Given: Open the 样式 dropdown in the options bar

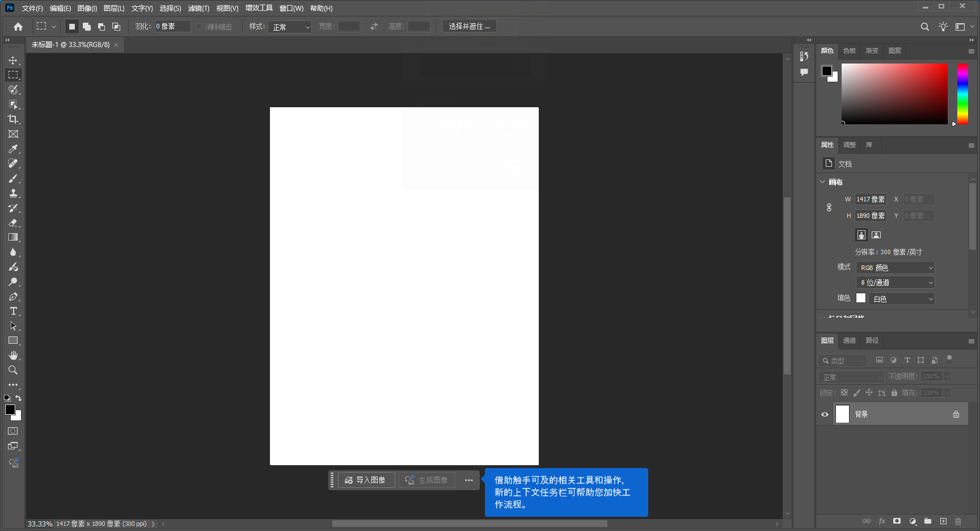Looking at the screenshot, I should 290,26.
